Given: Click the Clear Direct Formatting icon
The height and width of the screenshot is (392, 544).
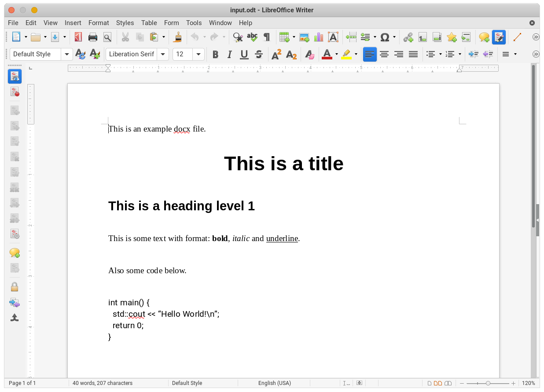Looking at the screenshot, I should click(x=310, y=54).
